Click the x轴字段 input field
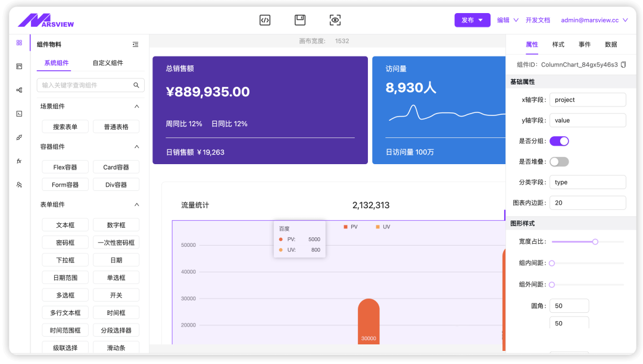This screenshot has width=643, height=364. (588, 100)
